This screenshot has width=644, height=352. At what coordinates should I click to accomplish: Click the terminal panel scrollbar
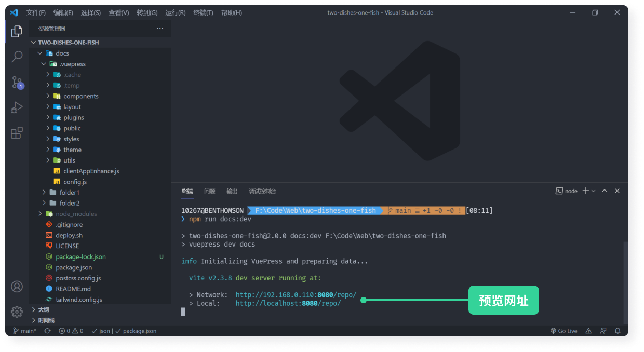coord(625,283)
